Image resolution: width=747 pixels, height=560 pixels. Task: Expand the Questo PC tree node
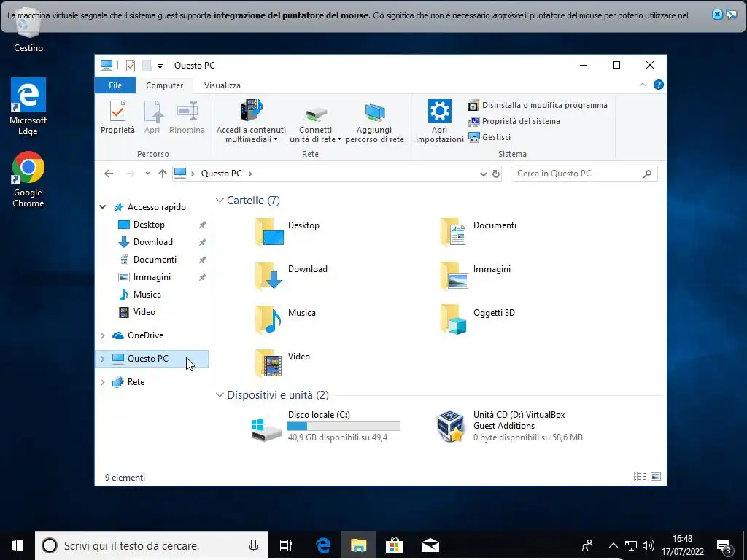102,359
